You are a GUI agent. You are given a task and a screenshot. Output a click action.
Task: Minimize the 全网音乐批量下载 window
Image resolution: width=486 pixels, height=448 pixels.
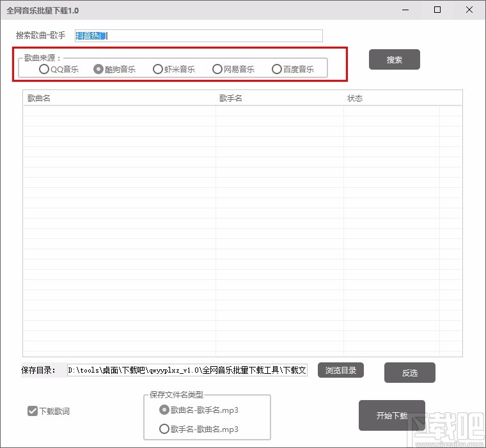[405, 10]
